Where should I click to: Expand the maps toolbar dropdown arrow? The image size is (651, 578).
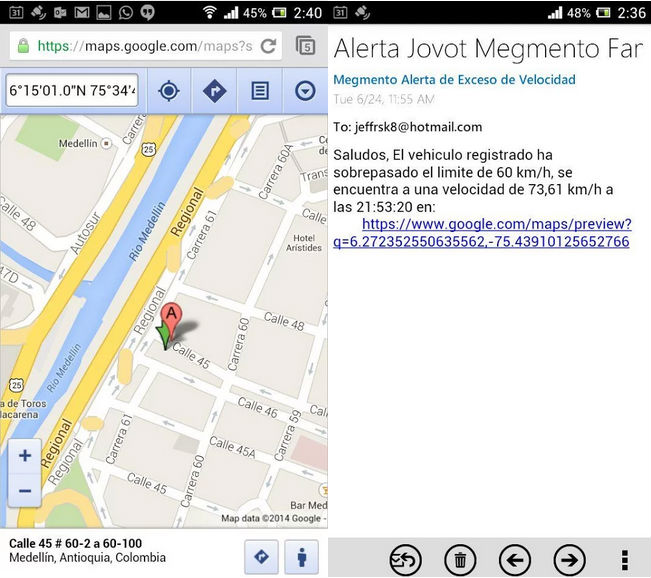tap(305, 91)
